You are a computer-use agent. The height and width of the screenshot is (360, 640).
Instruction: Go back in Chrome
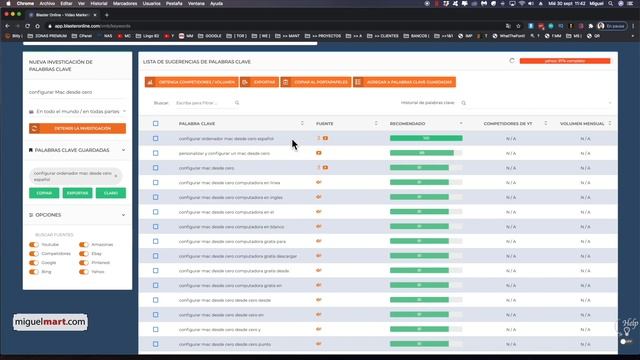tap(7, 26)
